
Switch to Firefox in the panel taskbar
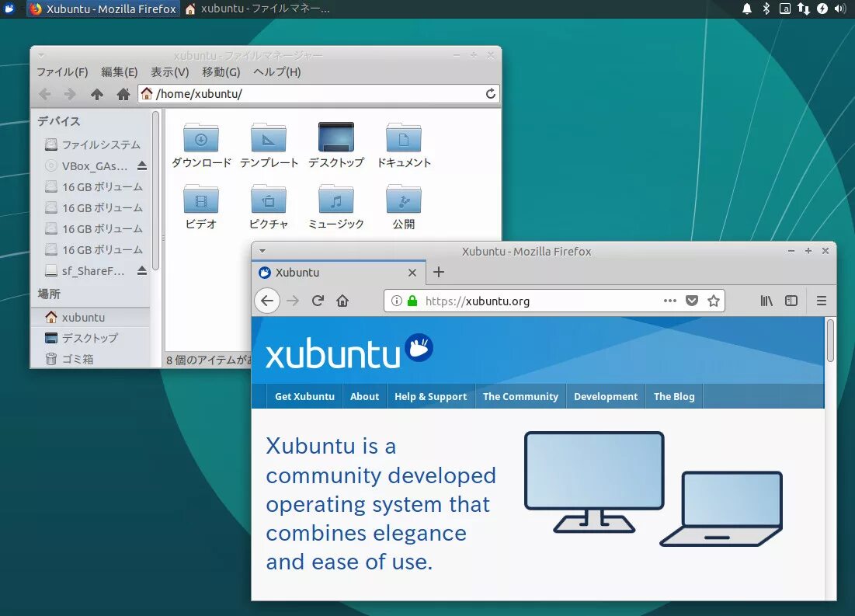[103, 9]
